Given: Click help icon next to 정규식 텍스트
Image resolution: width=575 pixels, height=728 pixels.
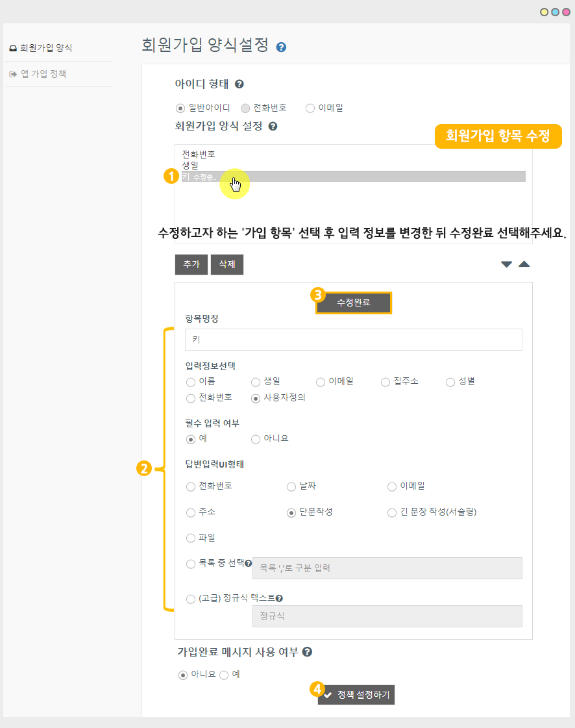Looking at the screenshot, I should click(x=279, y=599).
